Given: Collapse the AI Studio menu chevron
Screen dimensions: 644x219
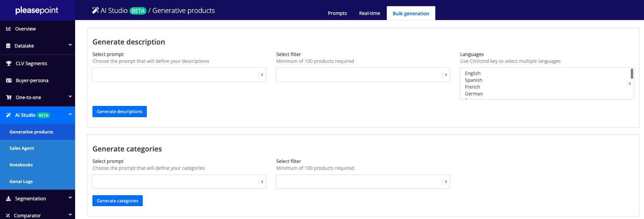Looking at the screenshot, I should [70, 114].
